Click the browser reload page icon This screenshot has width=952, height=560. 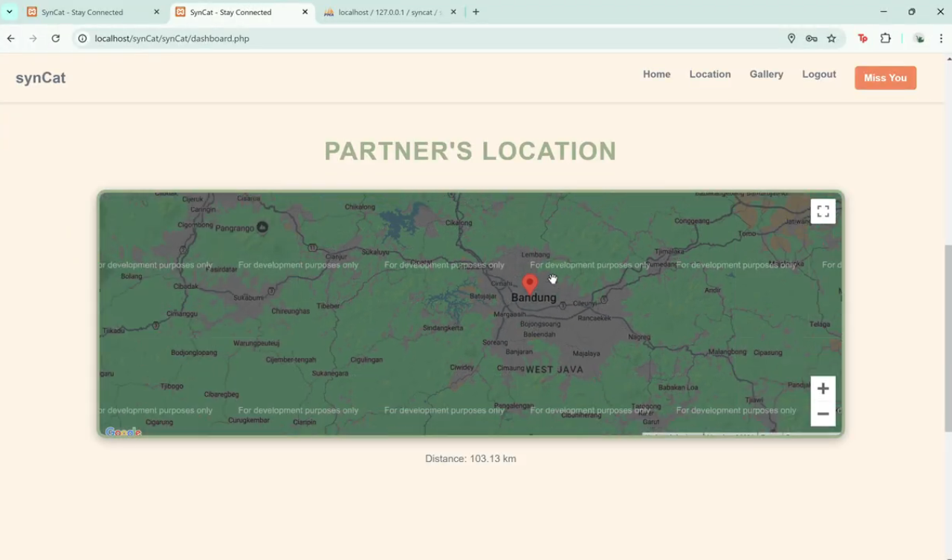(x=56, y=39)
